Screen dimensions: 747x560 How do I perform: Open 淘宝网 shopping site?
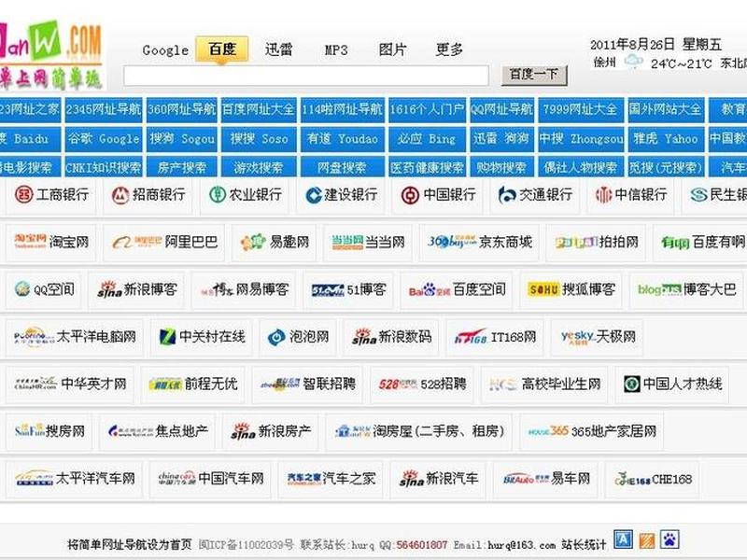point(51,242)
